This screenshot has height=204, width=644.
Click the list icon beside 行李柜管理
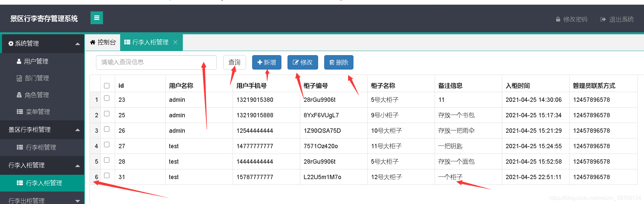[x=20, y=148]
